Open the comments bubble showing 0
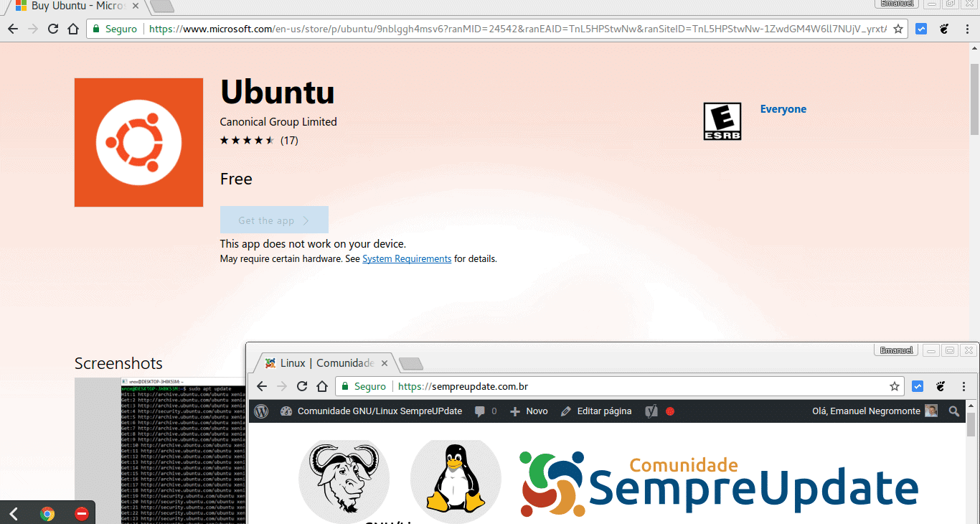980x524 pixels. tap(486, 411)
